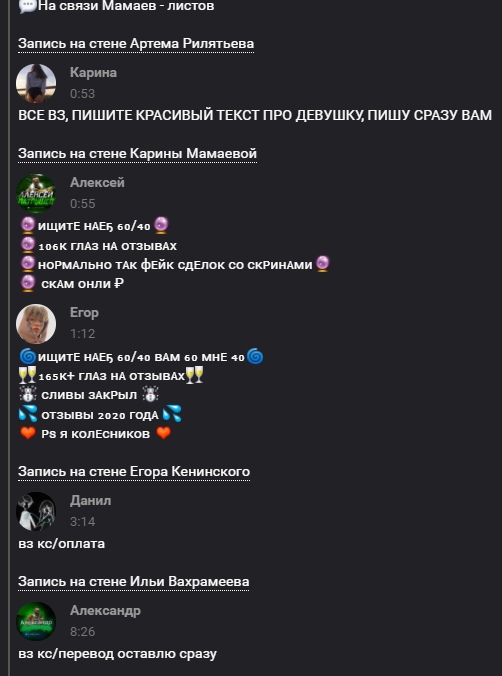Open link Запись на стене Карины Мамаевой
The height and width of the screenshot is (676, 502).
[x=138, y=154]
